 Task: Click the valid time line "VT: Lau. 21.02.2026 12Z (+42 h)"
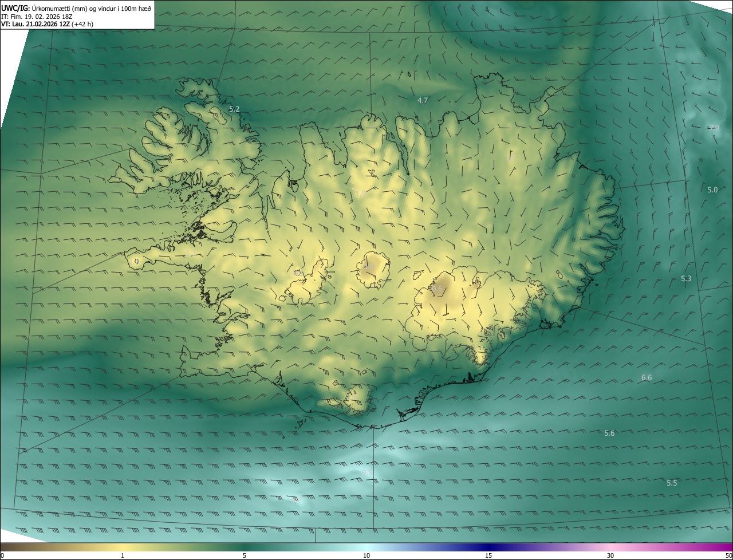[x=47, y=24]
